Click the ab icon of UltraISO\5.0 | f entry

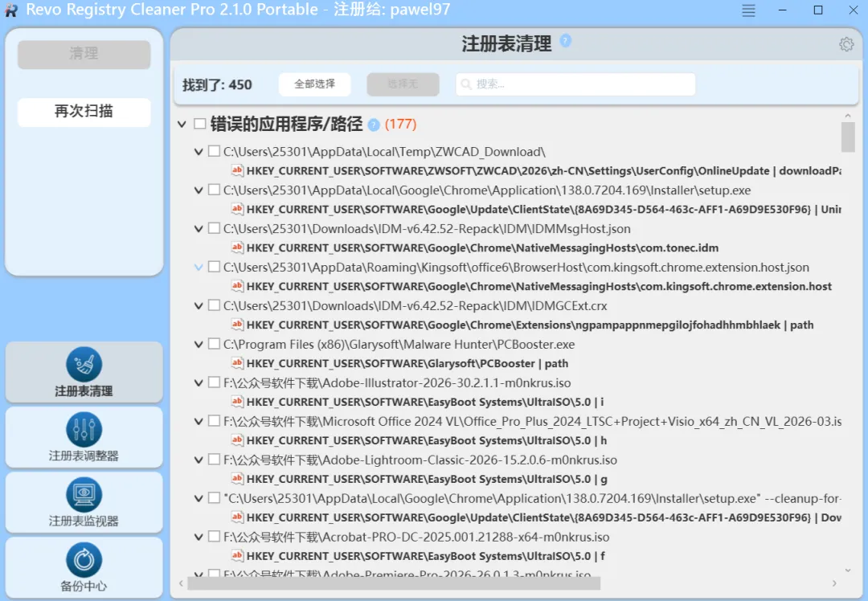pos(237,556)
